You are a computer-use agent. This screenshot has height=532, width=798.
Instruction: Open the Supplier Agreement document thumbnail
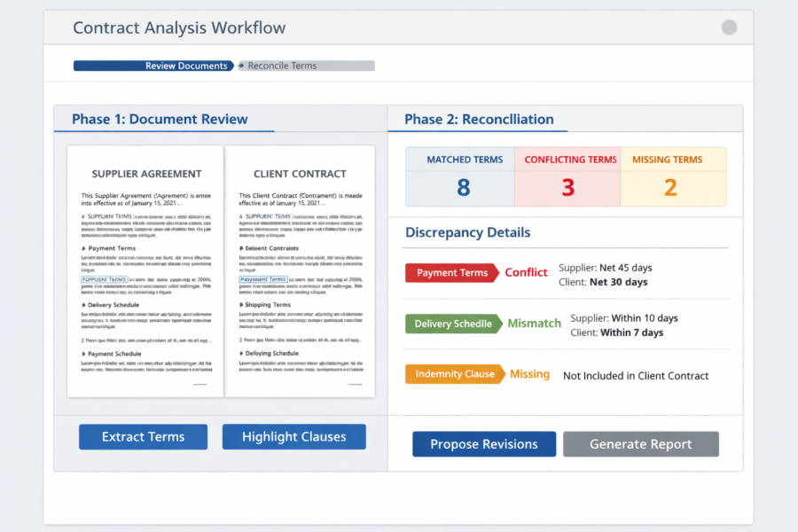[145, 271]
